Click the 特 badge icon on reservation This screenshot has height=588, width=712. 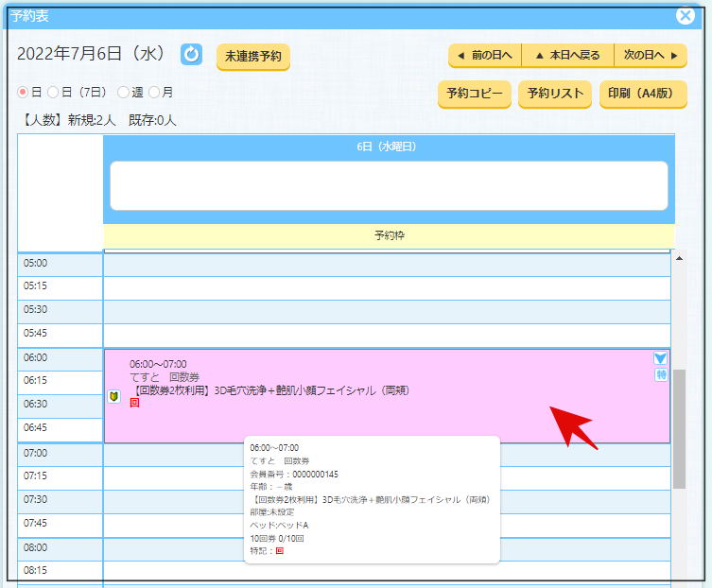pos(661,375)
